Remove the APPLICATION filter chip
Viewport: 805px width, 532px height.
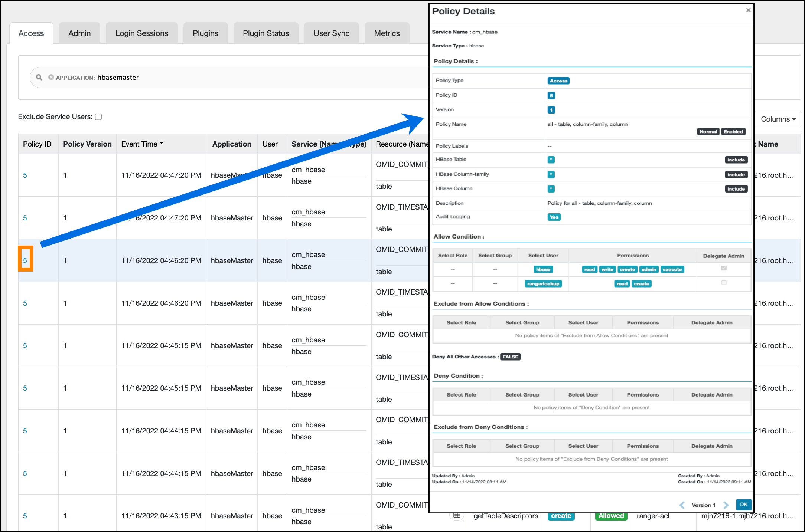[51, 77]
